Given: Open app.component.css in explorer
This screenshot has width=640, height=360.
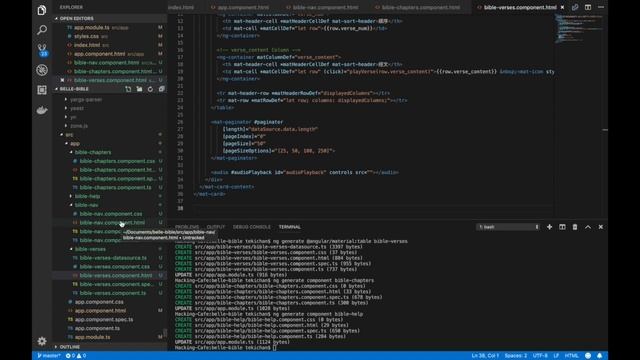Looking at the screenshot, I should 109,302.
